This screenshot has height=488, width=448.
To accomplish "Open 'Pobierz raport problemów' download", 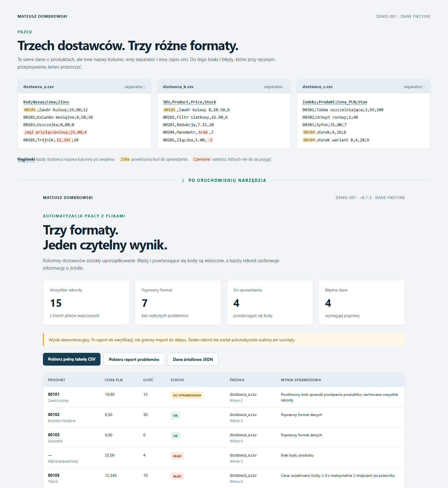I will pyautogui.click(x=134, y=359).
